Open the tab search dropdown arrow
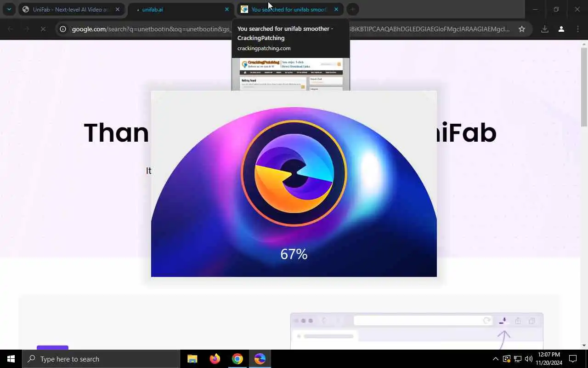588x368 pixels. [x=9, y=9]
